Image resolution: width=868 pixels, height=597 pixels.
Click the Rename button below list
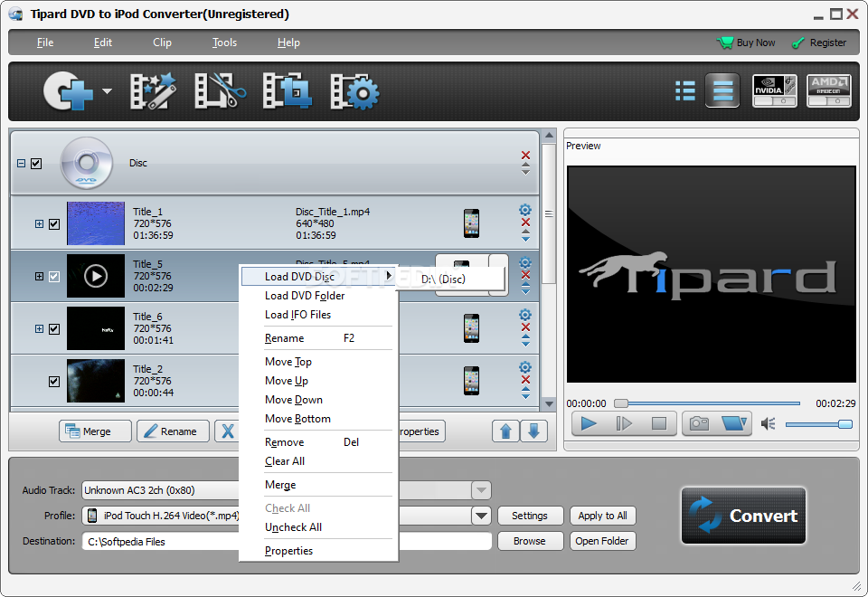pyautogui.click(x=174, y=431)
